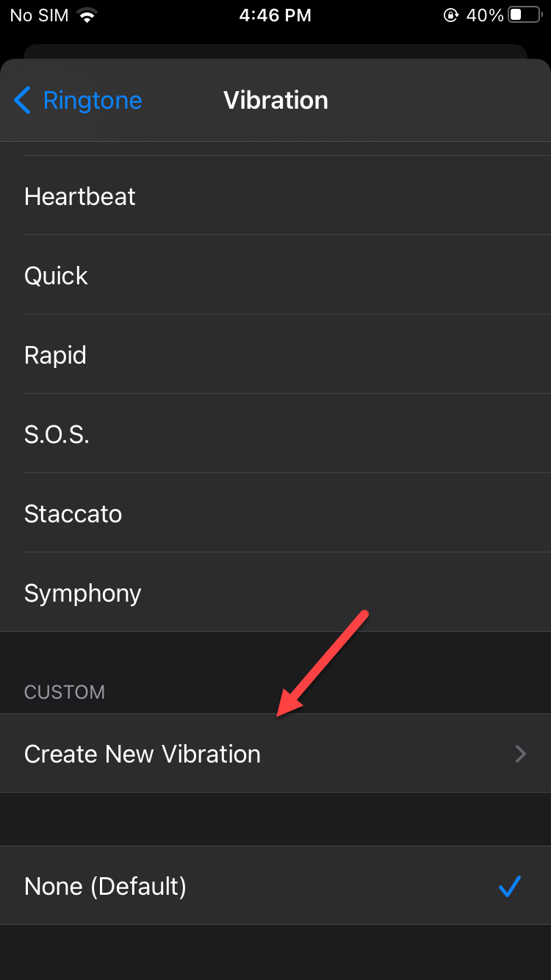Viewport: 551px width, 980px height.
Task: Tap the 40% battery percentage text
Action: tap(485, 15)
